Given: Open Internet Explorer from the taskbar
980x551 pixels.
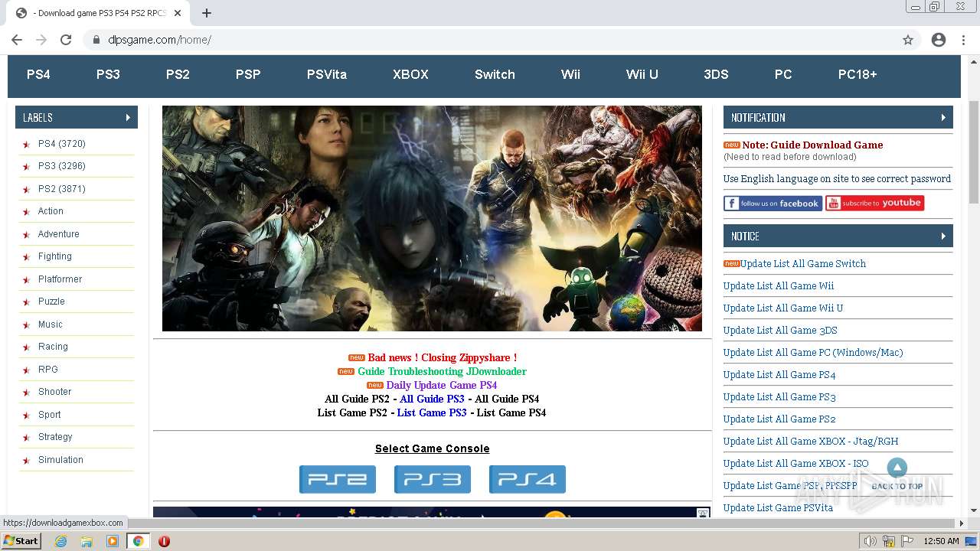Looking at the screenshot, I should click(x=60, y=541).
